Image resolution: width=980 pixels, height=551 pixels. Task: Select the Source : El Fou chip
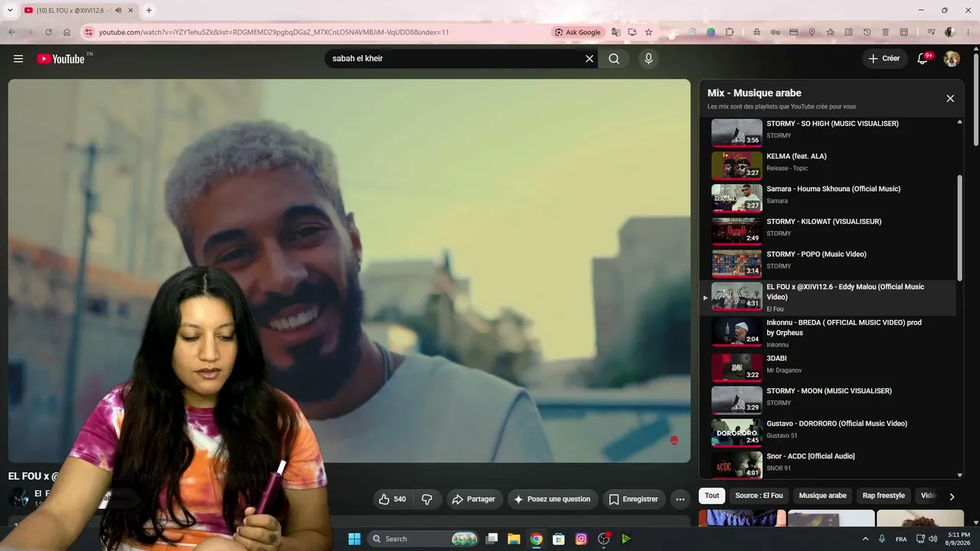(x=759, y=496)
